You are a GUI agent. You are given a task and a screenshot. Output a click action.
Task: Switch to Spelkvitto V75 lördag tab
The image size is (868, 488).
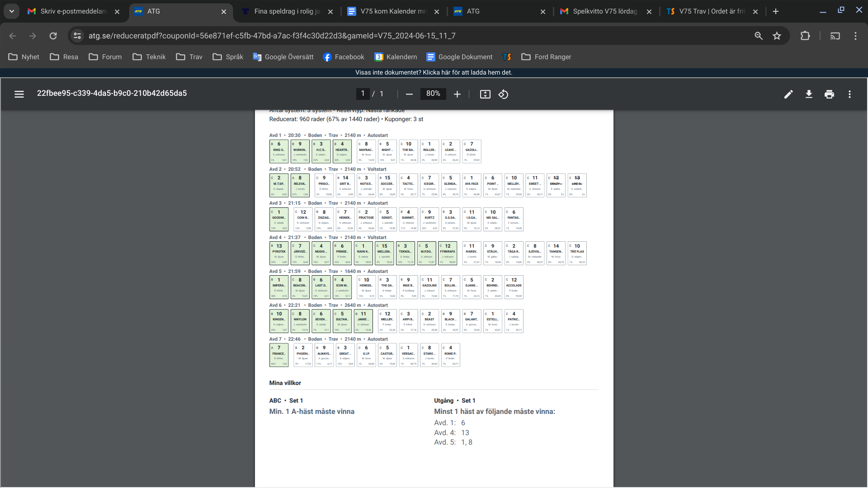coord(604,11)
